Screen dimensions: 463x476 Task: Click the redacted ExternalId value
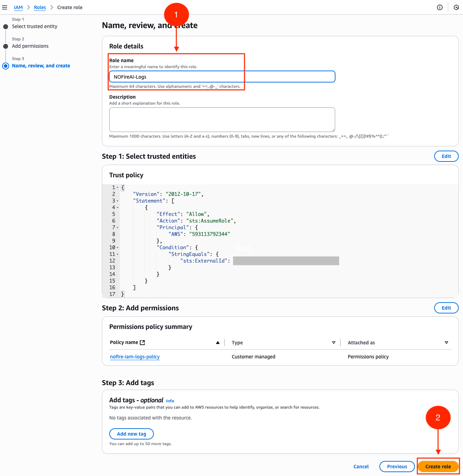point(286,261)
